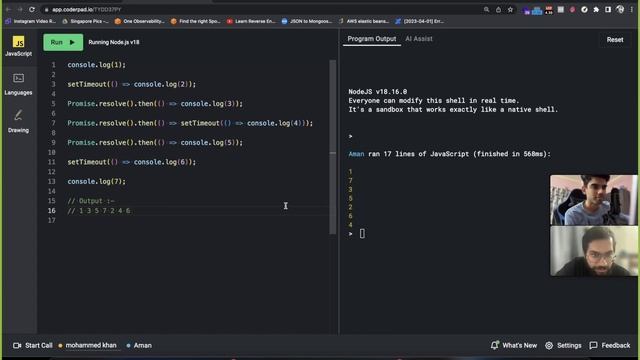Click the comment '// 1 3 5 7 2 4 6'

99,211
